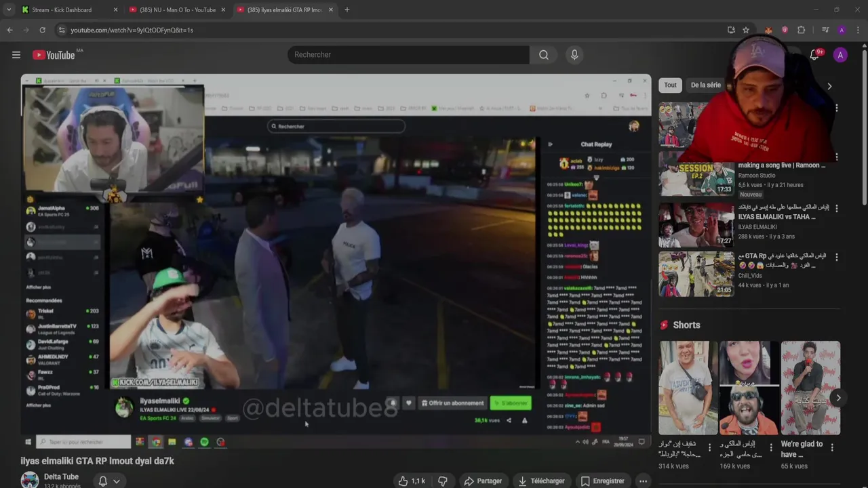This screenshot has height=488, width=868.
Task: Open Delta Tube channel name link
Action: pyautogui.click(x=61, y=476)
